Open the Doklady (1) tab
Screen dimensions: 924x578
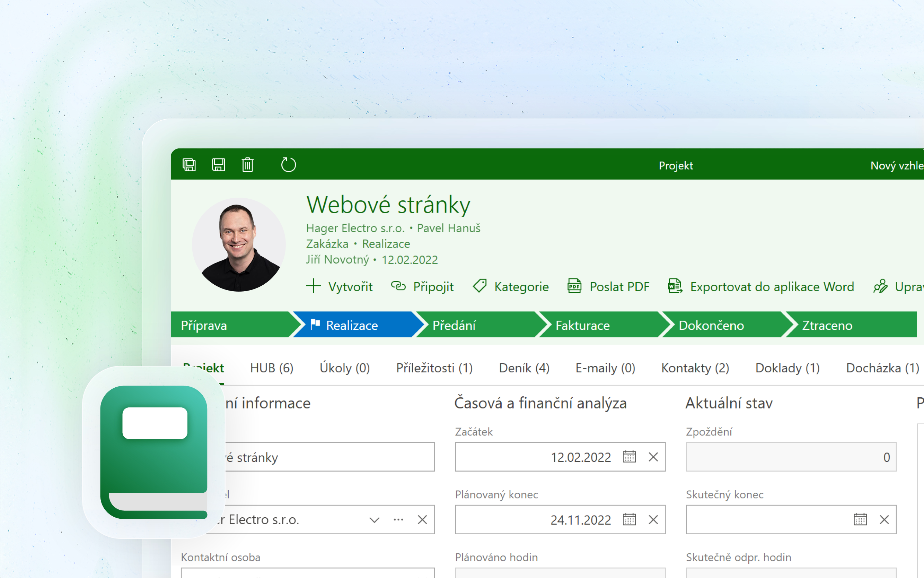pos(787,368)
